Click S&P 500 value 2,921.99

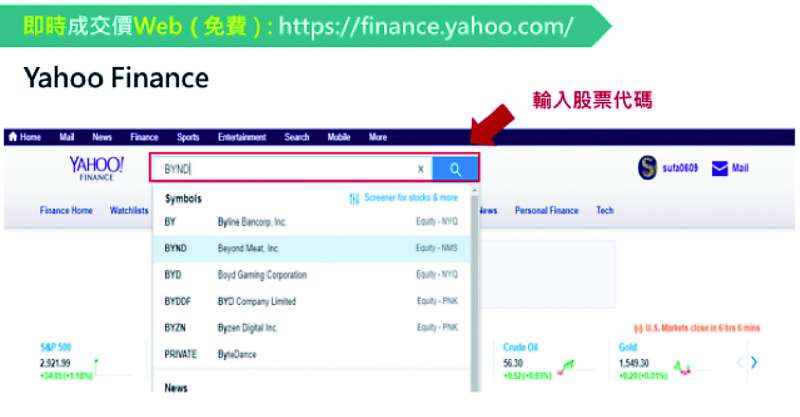[x=55, y=363]
